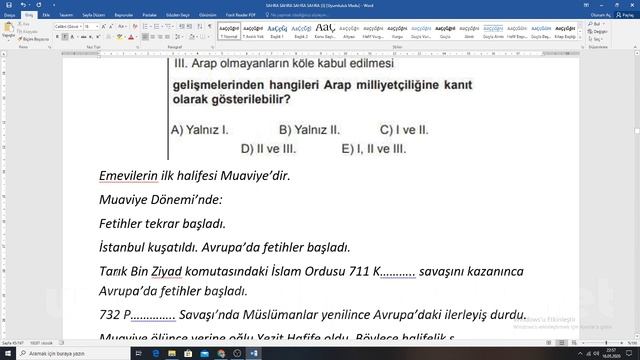The height and width of the screenshot is (360, 640).
Task: Apply subscript formatting
Action: [91, 37]
